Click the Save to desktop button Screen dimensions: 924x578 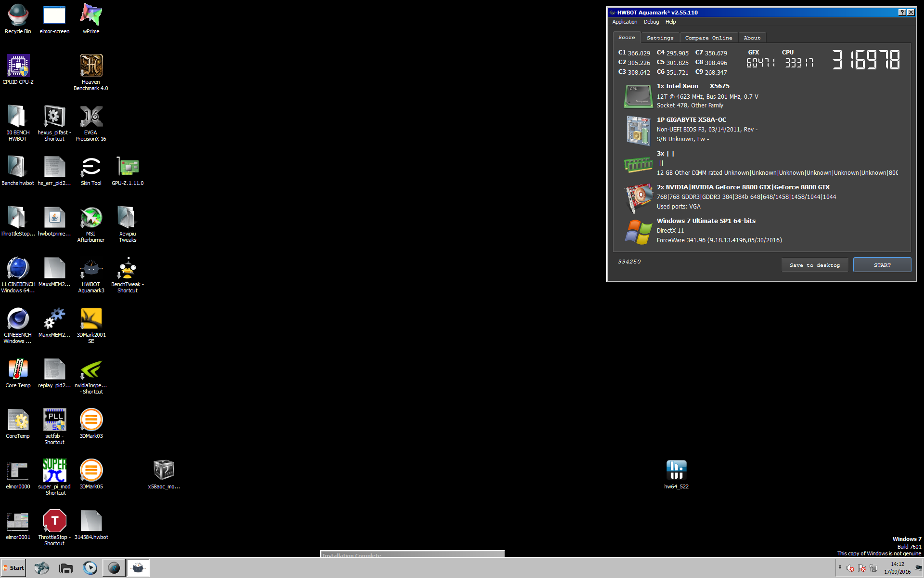(x=815, y=265)
